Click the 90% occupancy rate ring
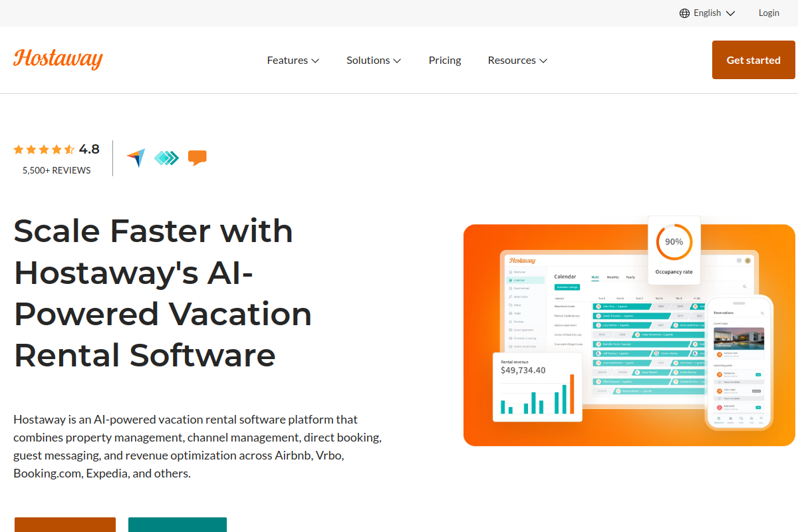Viewport: 798px width, 532px height. [674, 242]
